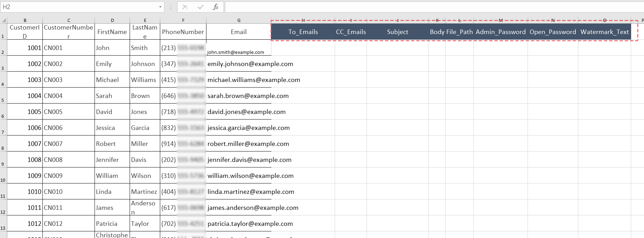This screenshot has height=238, width=644.
Task: Select the Open_Password header cell
Action: tap(553, 32)
